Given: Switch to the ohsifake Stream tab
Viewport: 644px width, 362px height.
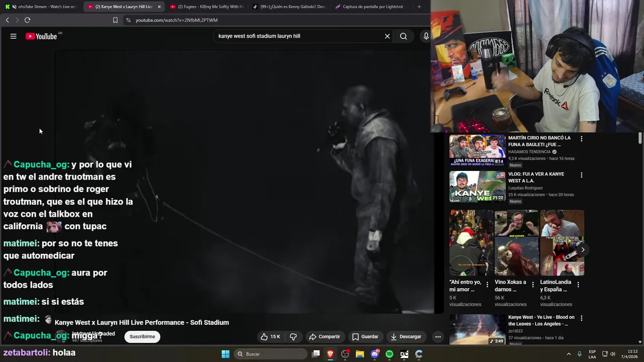Looking at the screenshot, I should point(42,7).
